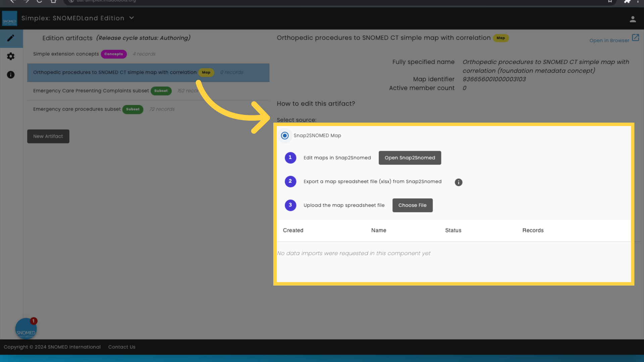Image resolution: width=644 pixels, height=362 pixels.
Task: Click the SNOMED logo in header
Action: 9,18
